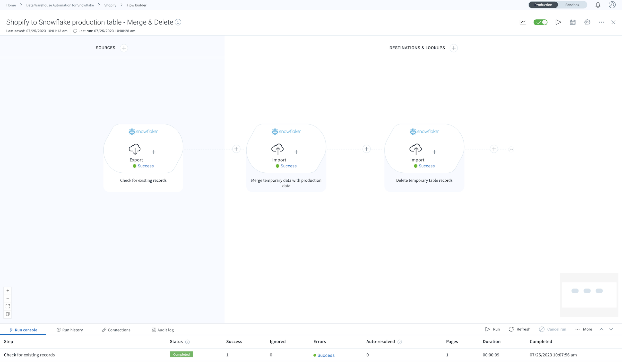The image size is (622, 364).
Task: Close the flow builder with the X
Action: (x=613, y=22)
